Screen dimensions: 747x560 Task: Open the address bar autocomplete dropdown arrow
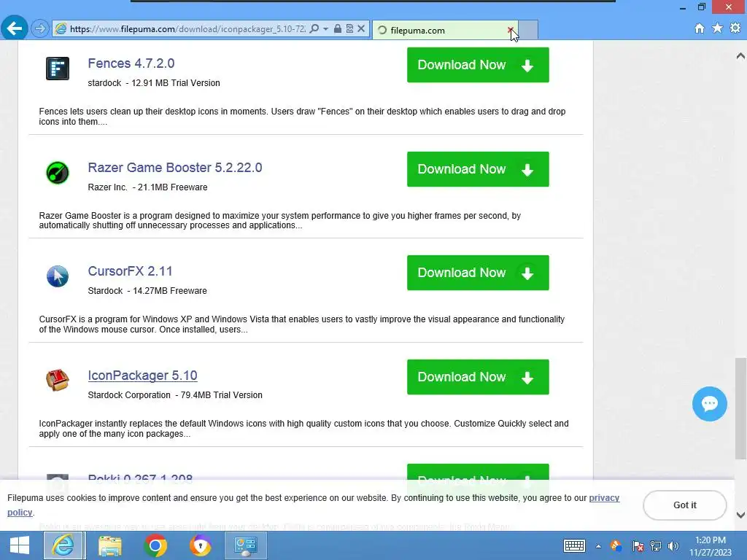[326, 29]
